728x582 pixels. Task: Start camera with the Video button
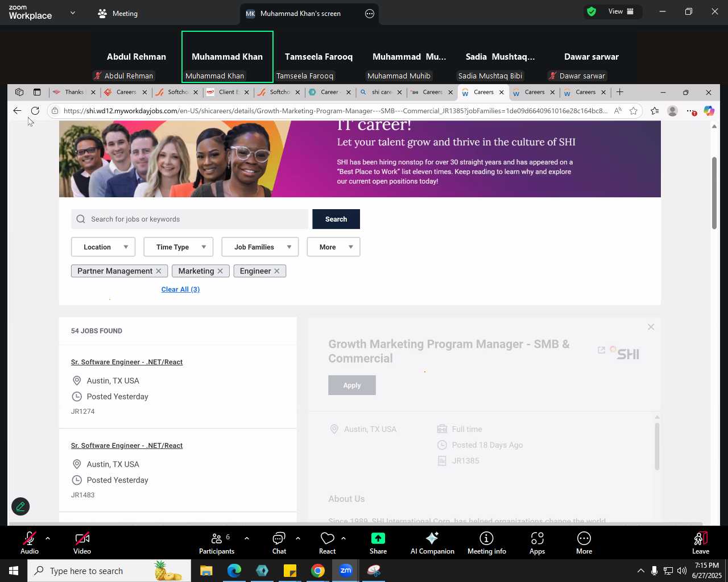[82, 543]
